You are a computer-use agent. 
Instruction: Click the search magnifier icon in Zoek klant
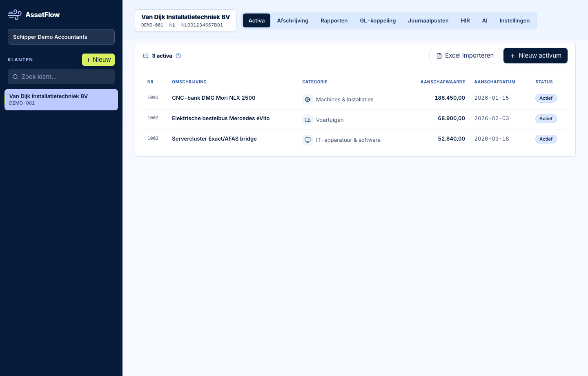pos(15,77)
